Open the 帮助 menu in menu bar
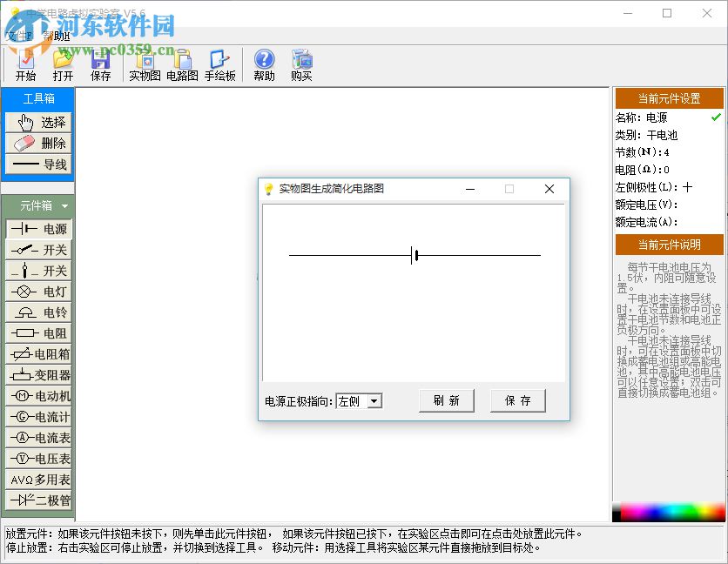Viewport: 728px width, 564px height. click(56, 36)
